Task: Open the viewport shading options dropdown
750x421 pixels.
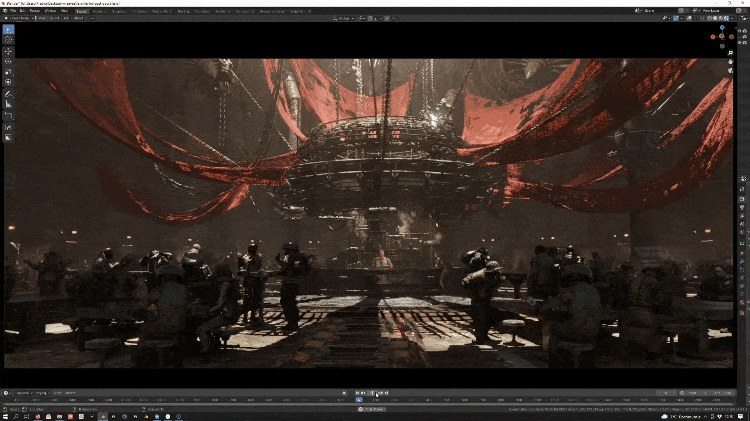Action: pos(732,18)
